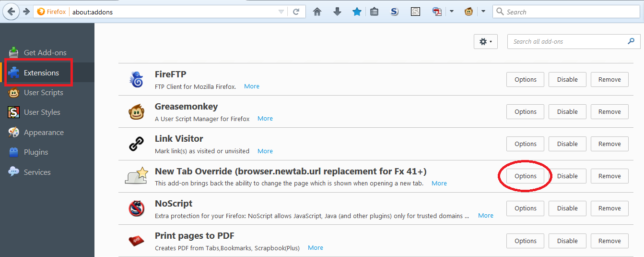Open the User Scripts category
Screen dimensions: 644x257
(x=43, y=93)
